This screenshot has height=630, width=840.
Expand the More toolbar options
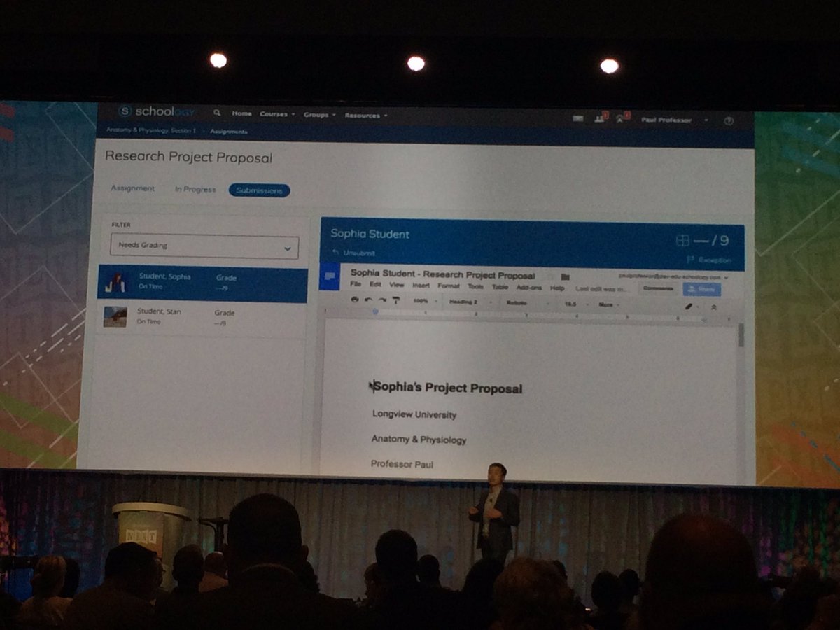point(609,304)
